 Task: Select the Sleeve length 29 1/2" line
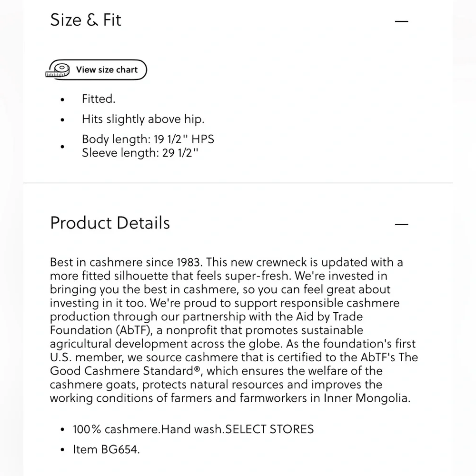point(140,153)
